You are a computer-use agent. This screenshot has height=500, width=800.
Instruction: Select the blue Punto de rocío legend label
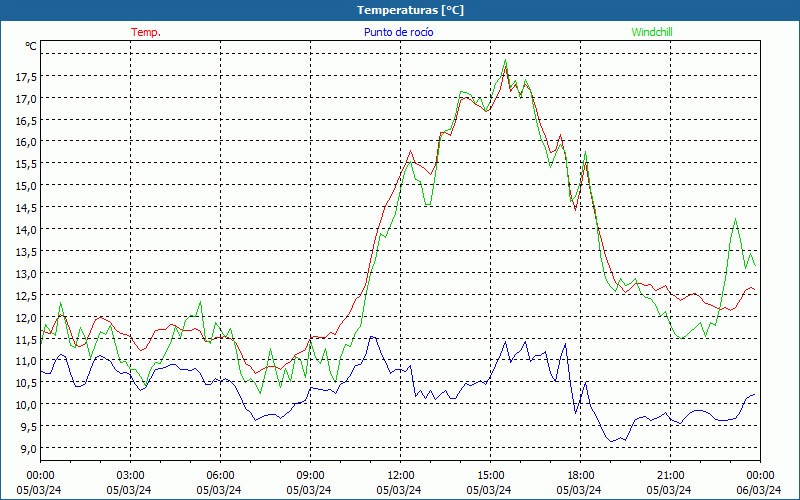398,32
